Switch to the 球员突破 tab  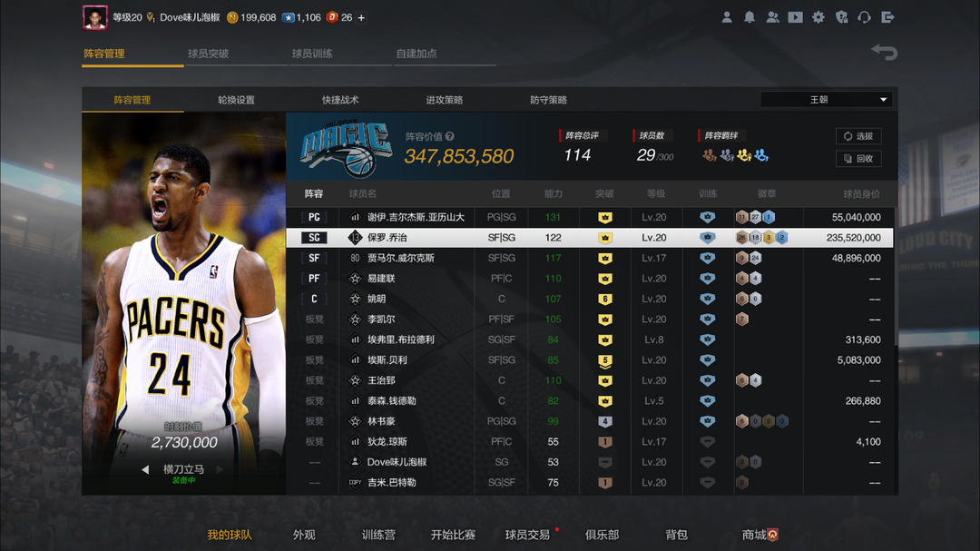click(x=209, y=54)
